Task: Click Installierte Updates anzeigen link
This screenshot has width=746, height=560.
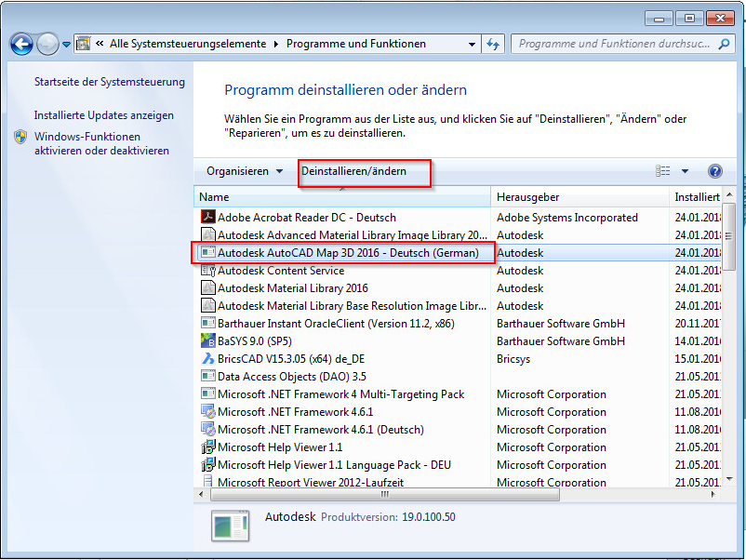Action: [x=103, y=115]
